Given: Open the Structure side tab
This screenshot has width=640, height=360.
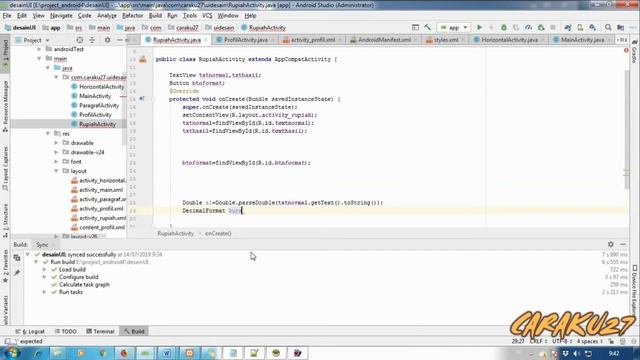Looking at the screenshot, I should [x=5, y=221].
